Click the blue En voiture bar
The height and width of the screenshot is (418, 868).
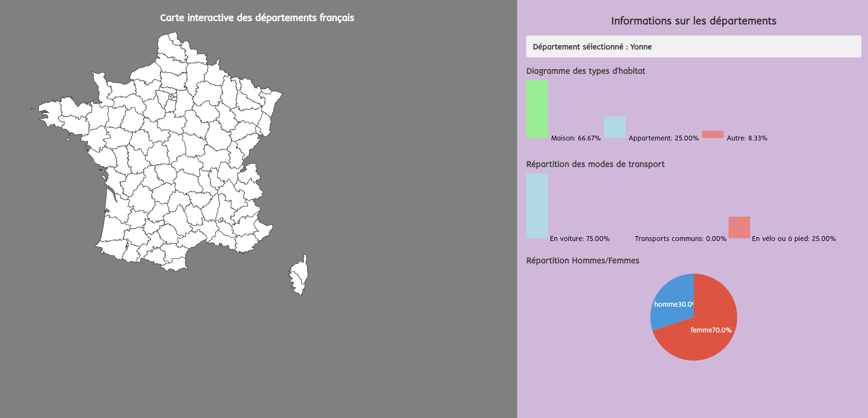537,206
